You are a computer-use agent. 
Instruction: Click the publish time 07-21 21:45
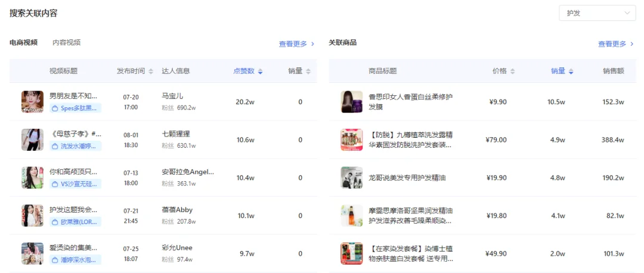131,216
